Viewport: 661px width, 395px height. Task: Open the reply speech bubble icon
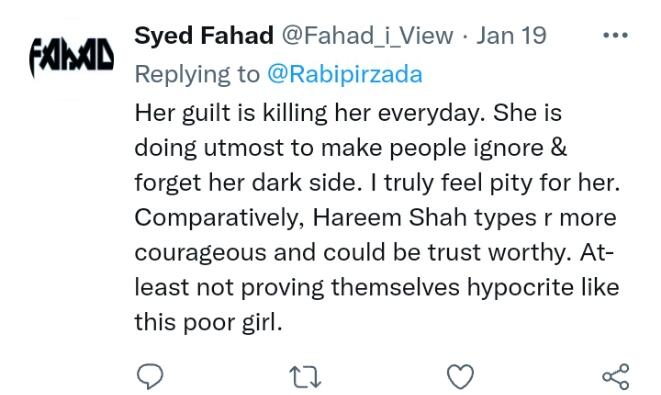tap(150, 376)
